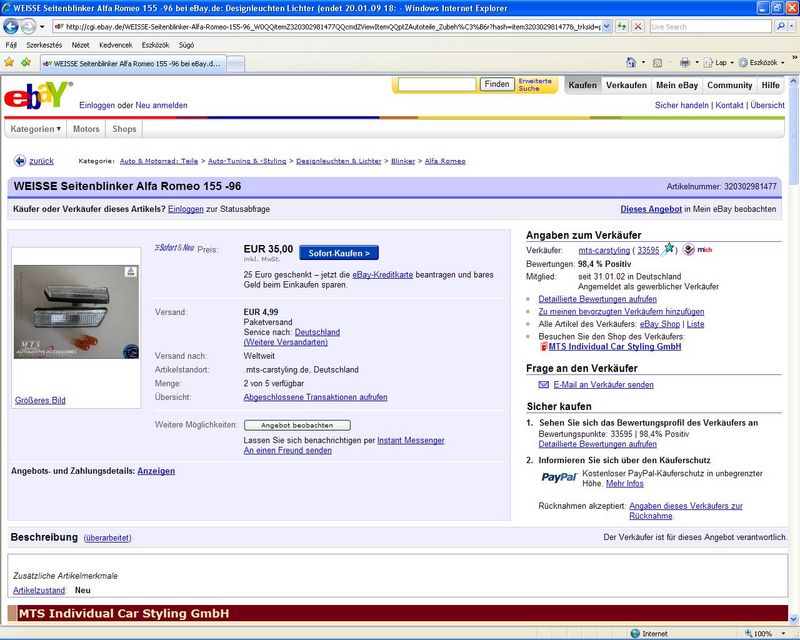This screenshot has height=640, width=800.
Task: Click the eBay search text field
Action: tap(437, 84)
